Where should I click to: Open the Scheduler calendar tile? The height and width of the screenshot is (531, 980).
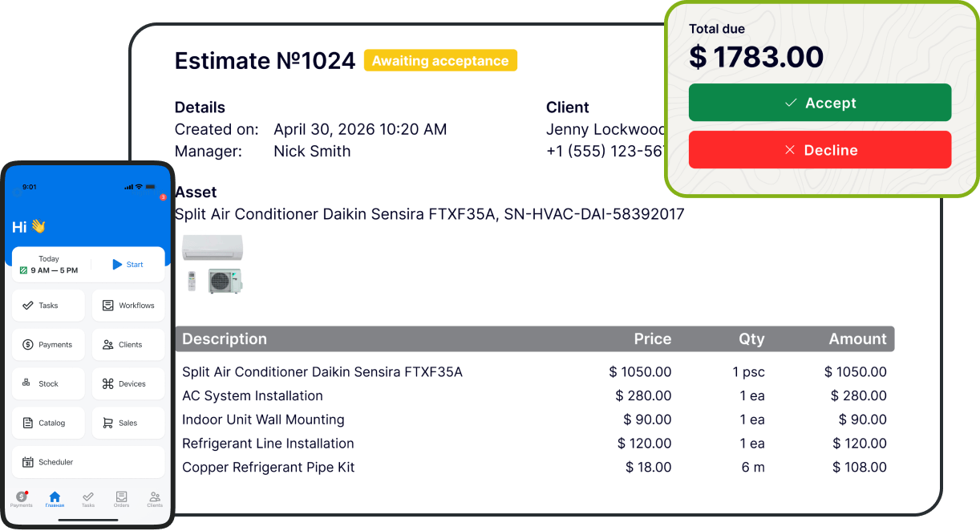[x=88, y=462]
